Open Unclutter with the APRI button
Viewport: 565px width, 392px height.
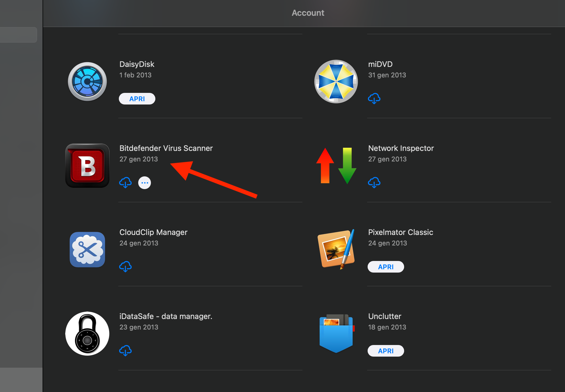click(386, 351)
